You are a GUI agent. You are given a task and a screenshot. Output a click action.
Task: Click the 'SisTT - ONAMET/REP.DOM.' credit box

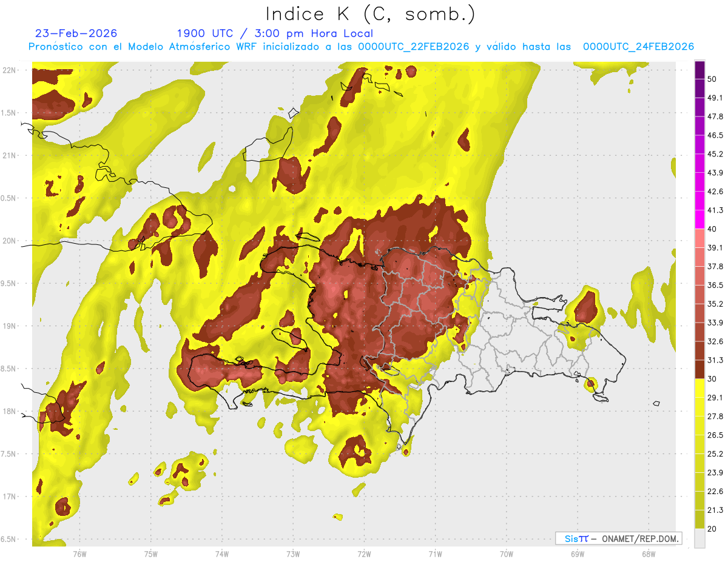click(618, 538)
